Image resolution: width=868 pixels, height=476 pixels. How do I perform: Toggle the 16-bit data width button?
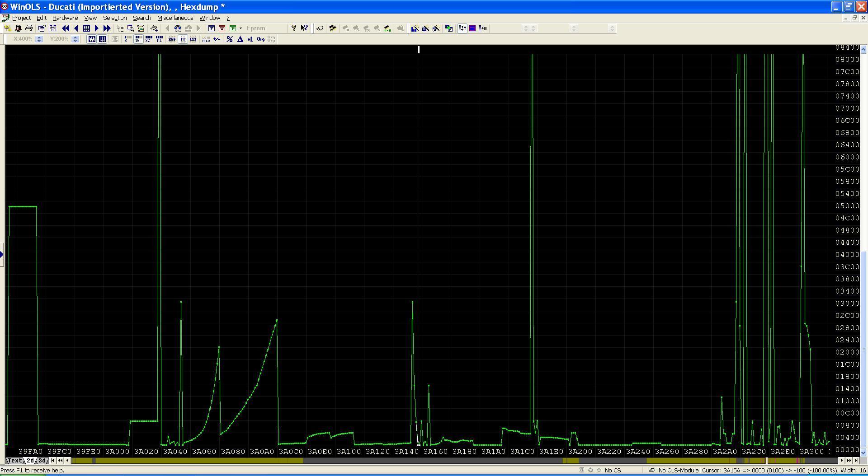click(x=138, y=39)
